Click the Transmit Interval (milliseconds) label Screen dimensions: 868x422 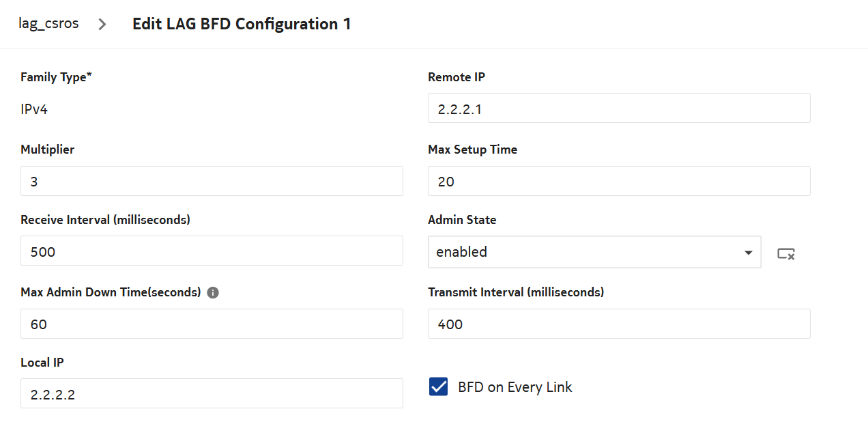(x=515, y=292)
